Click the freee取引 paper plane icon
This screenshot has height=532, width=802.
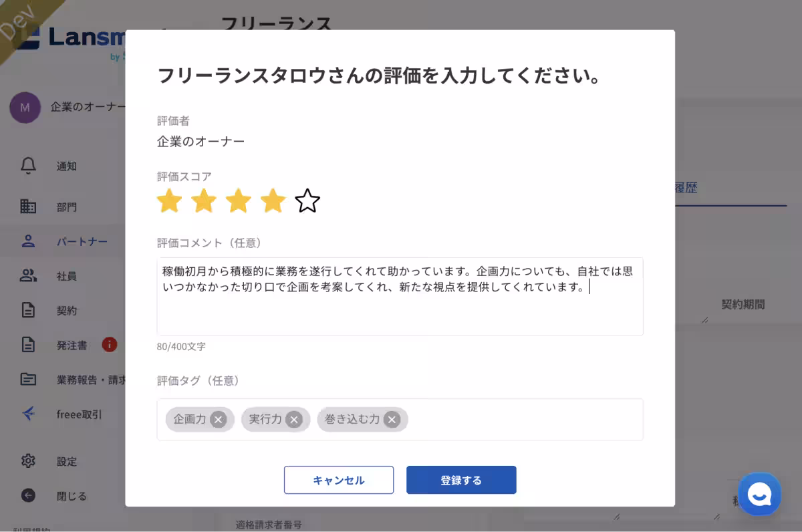[x=27, y=414]
